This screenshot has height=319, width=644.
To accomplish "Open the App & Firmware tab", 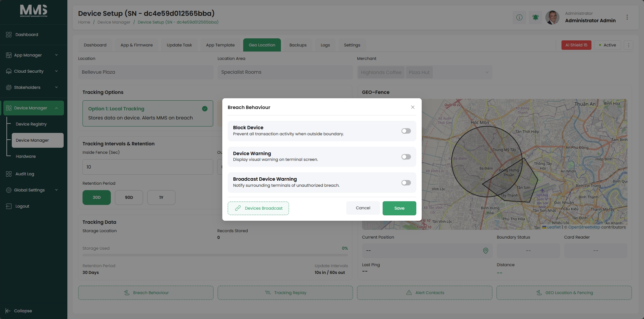I will tap(137, 45).
